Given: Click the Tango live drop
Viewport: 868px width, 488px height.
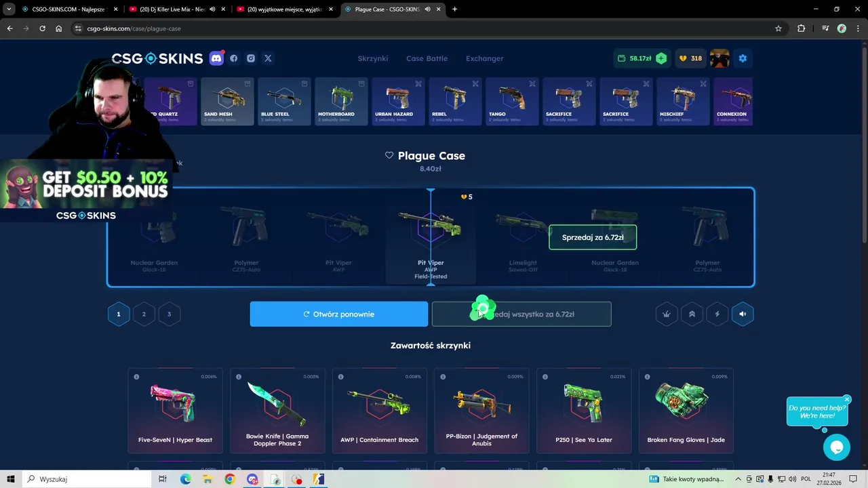Looking at the screenshot, I should click(512, 102).
